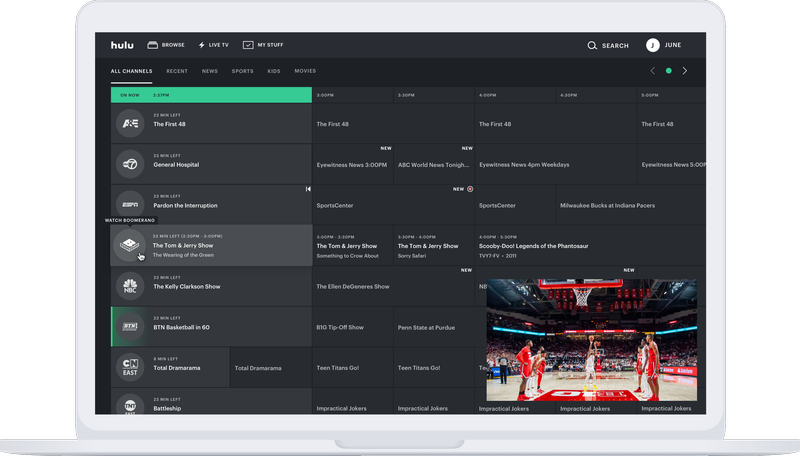The image size is (800, 456).
Task: Open the Browse menu
Action: [x=166, y=45]
